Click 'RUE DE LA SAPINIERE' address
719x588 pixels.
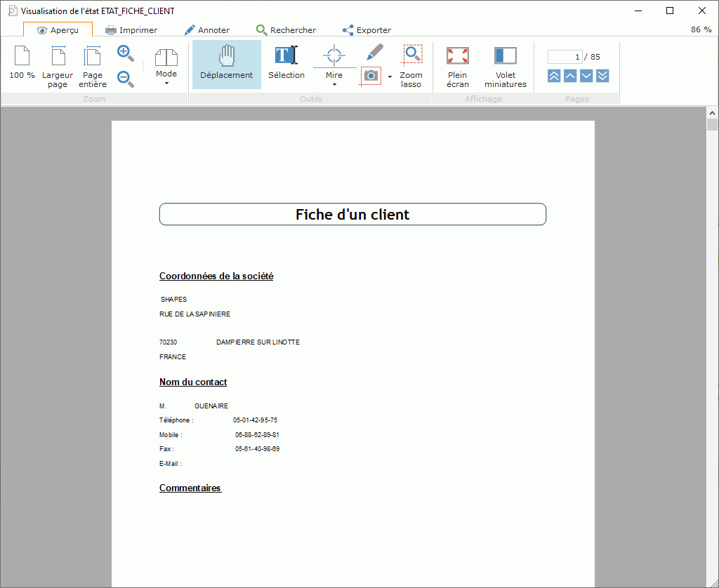195,314
